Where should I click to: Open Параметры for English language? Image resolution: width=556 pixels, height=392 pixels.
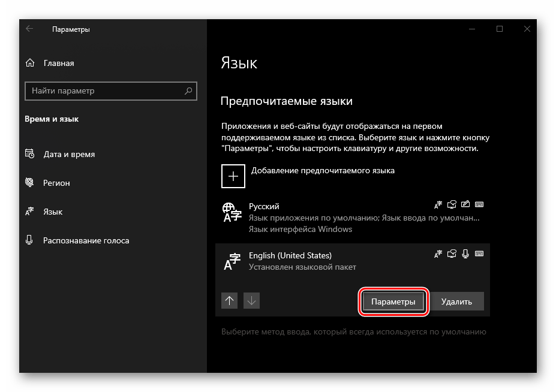pyautogui.click(x=393, y=301)
